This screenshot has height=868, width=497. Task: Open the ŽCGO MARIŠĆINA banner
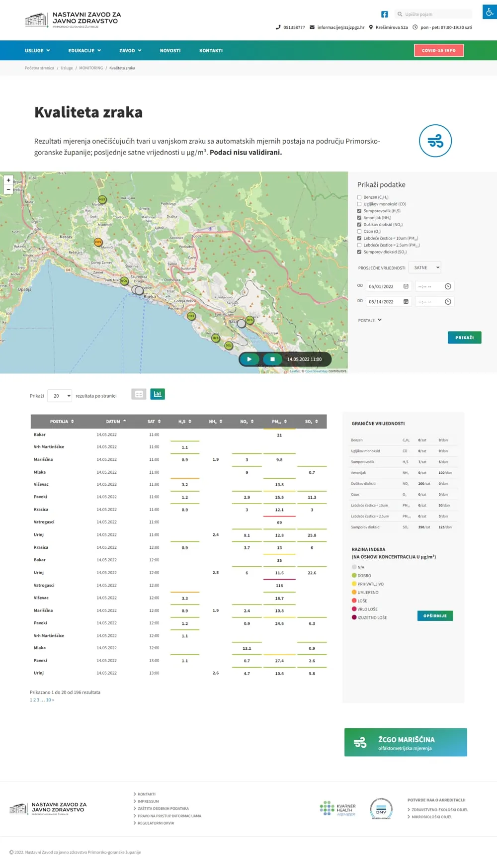coord(406,742)
